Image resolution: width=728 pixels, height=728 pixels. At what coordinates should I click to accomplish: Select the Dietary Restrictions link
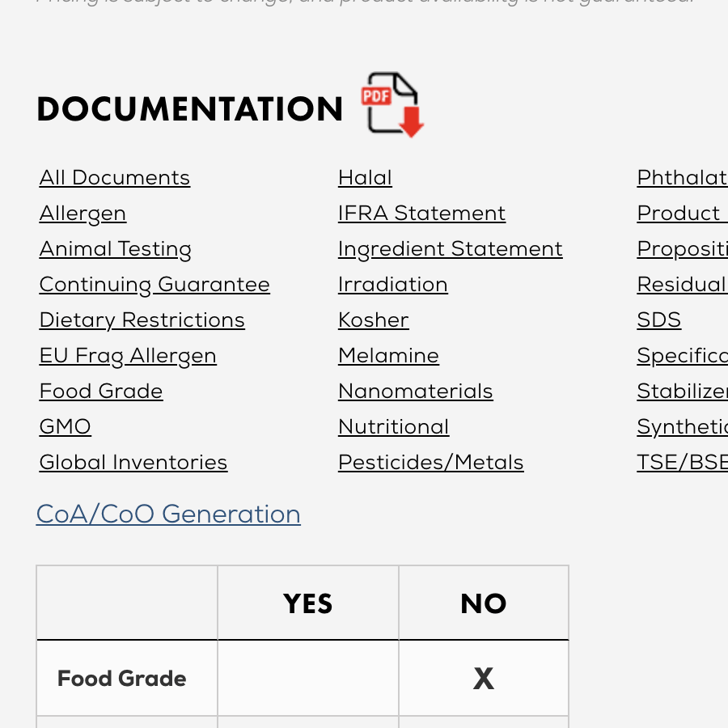[x=142, y=320]
